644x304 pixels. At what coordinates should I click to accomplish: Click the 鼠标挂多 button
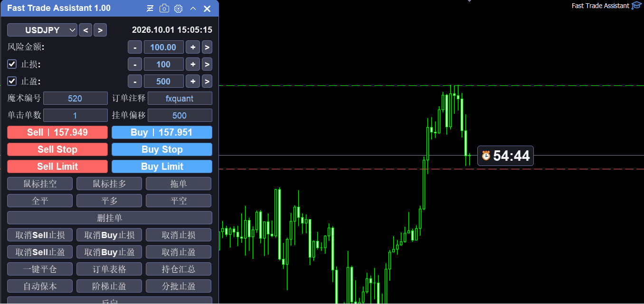[109, 184]
